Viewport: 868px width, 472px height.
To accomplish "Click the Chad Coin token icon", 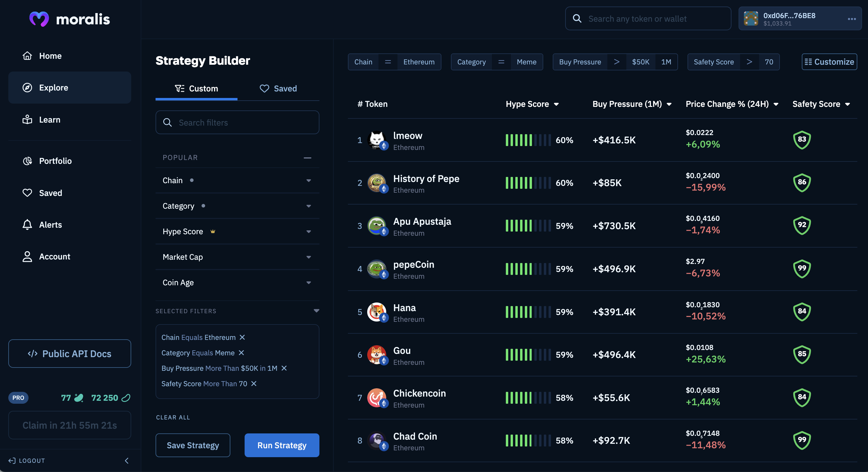I will tap(377, 441).
